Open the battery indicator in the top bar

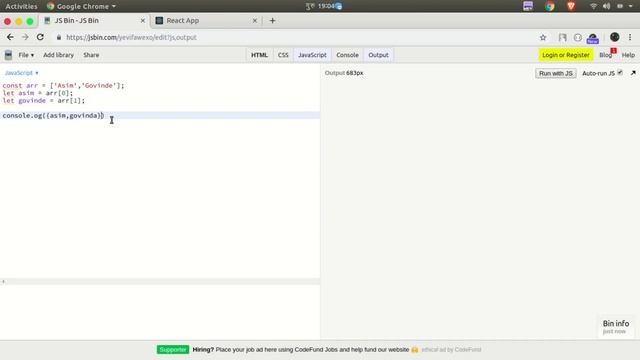coord(620,6)
